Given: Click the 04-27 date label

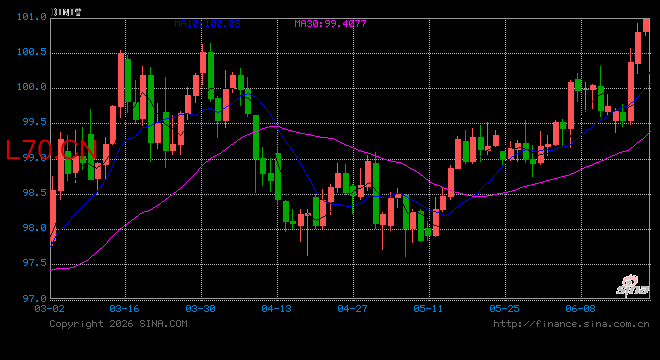Looking at the screenshot, I should tap(352, 309).
